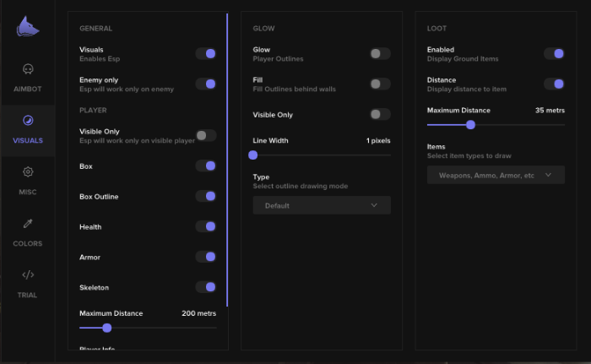The width and height of the screenshot is (591, 364).
Task: Select the Visuals moon icon in the sidebar
Action: 28,121
